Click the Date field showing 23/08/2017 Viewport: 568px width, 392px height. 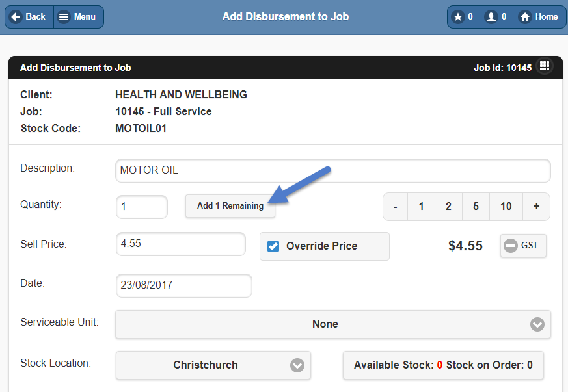point(184,285)
